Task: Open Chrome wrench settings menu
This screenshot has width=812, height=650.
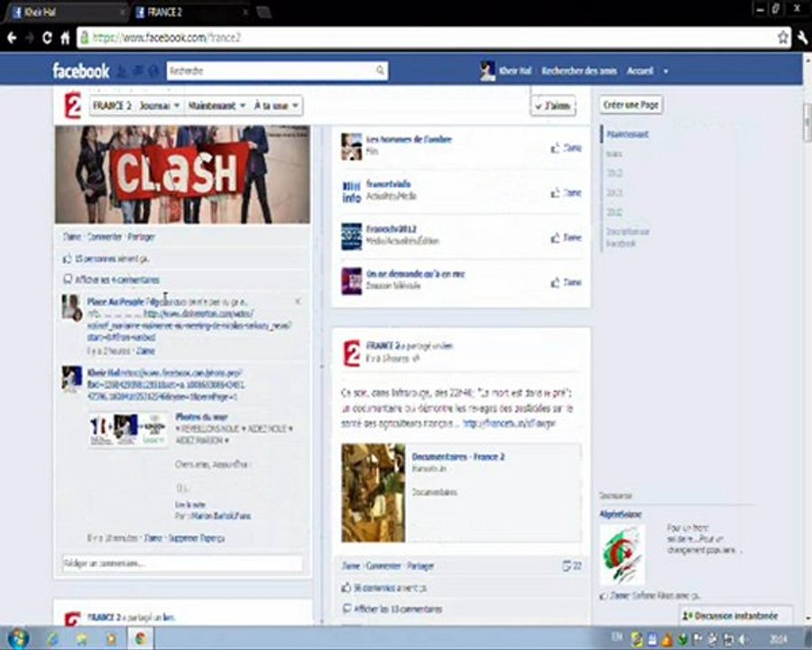Action: [803, 37]
